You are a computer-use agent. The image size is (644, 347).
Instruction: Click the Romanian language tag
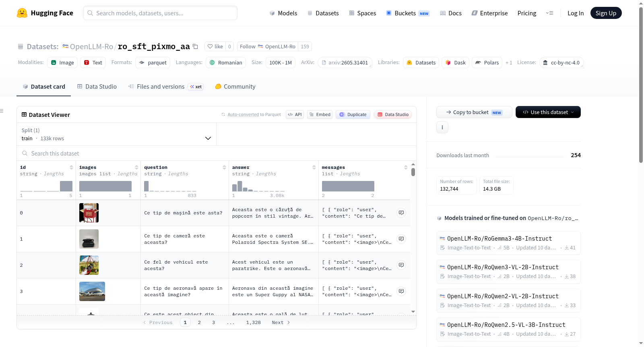pos(226,62)
